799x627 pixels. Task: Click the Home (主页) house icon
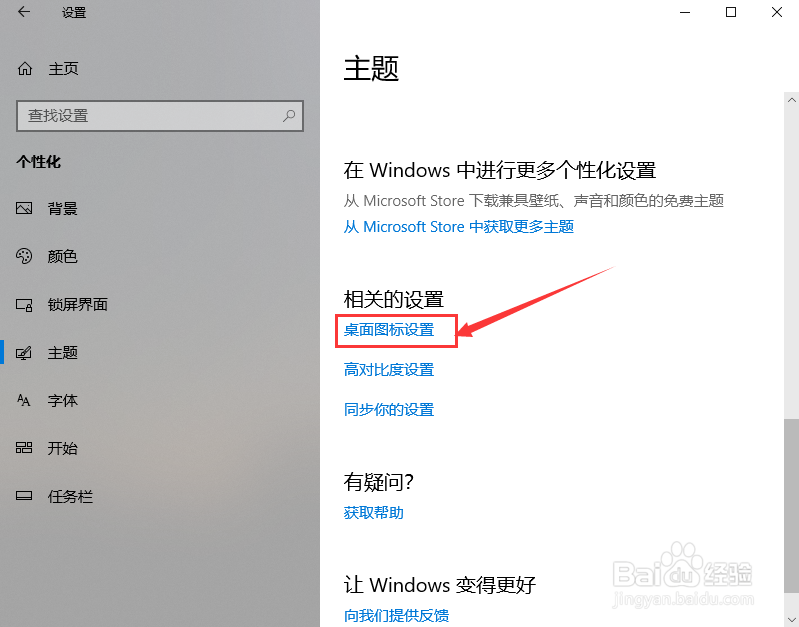(x=24, y=68)
